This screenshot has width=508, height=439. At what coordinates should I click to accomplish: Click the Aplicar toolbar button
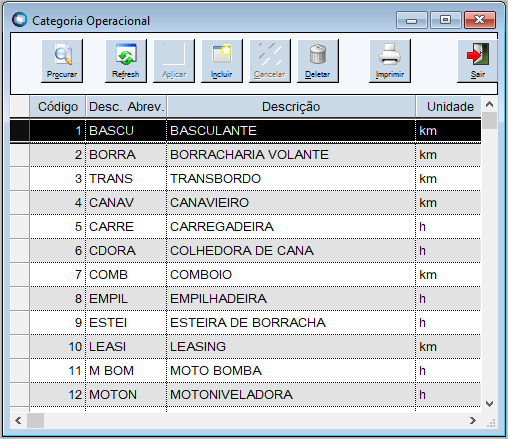click(x=174, y=61)
